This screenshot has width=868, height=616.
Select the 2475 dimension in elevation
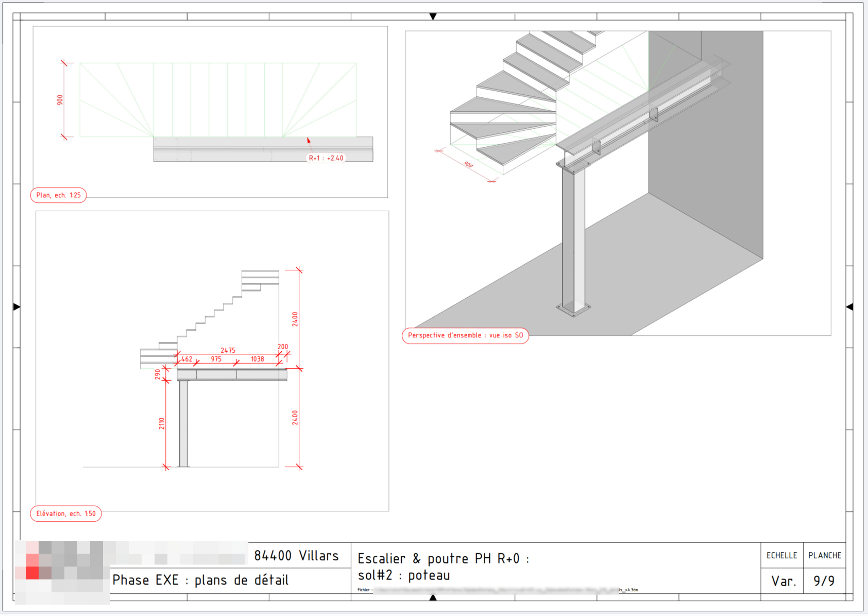(228, 350)
